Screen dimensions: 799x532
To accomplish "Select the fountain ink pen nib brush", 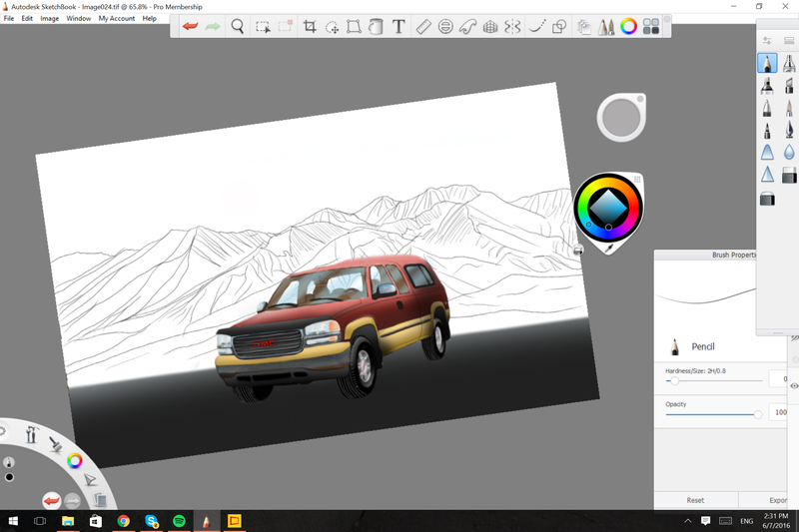I will pyautogui.click(x=789, y=130).
